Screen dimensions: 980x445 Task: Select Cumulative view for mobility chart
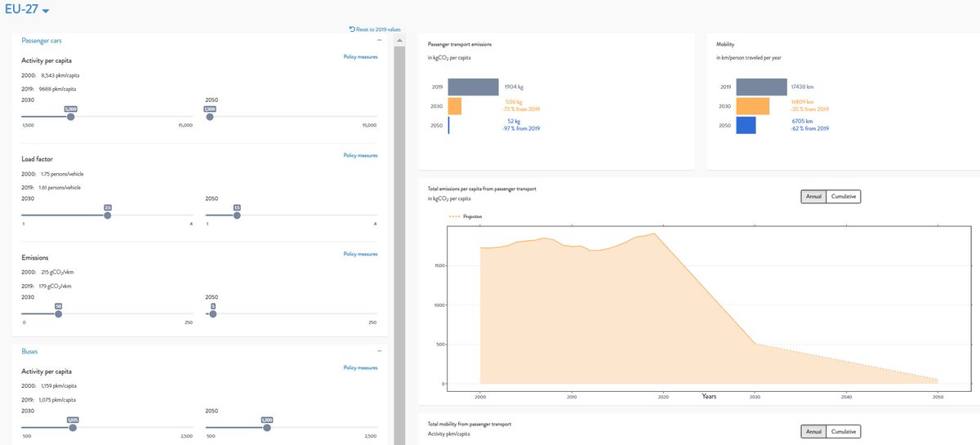click(844, 432)
